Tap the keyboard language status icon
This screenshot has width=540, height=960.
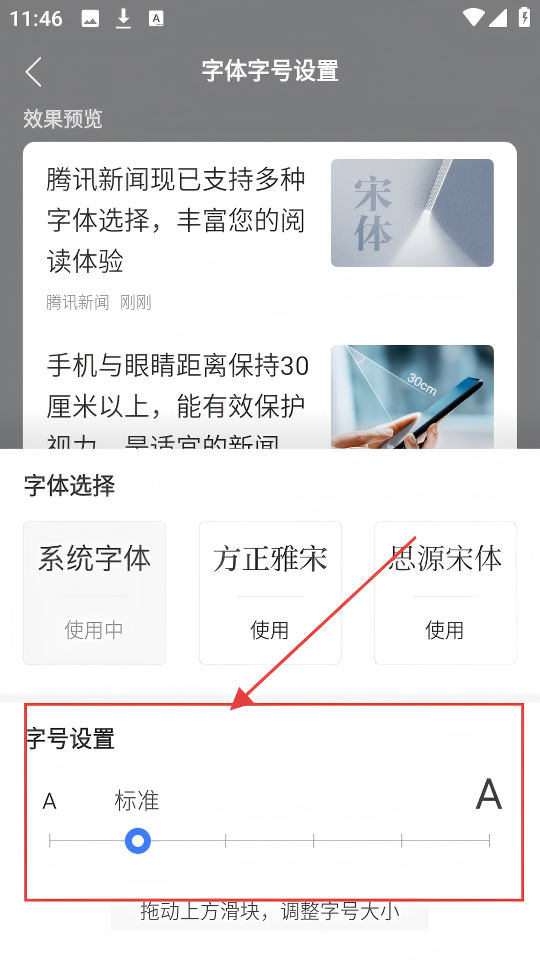tap(156, 19)
